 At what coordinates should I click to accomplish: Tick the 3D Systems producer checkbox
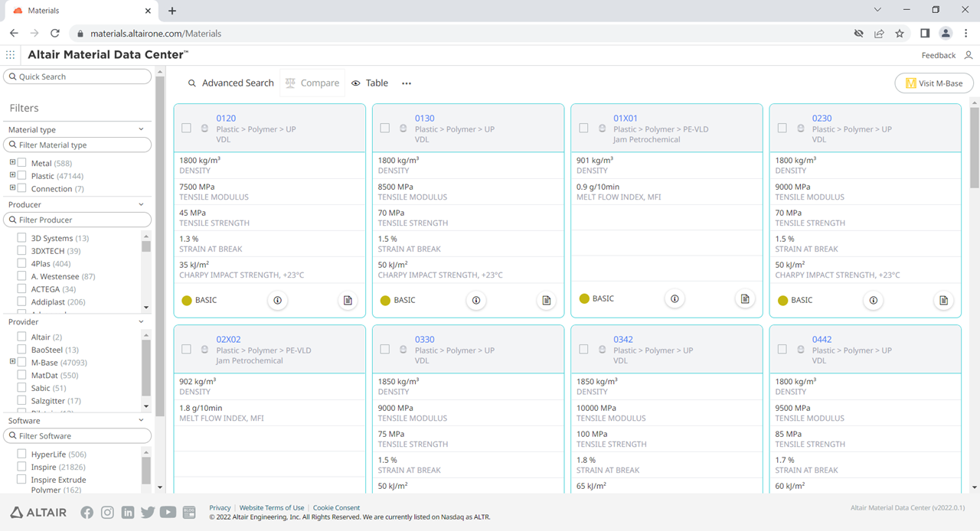tap(22, 238)
